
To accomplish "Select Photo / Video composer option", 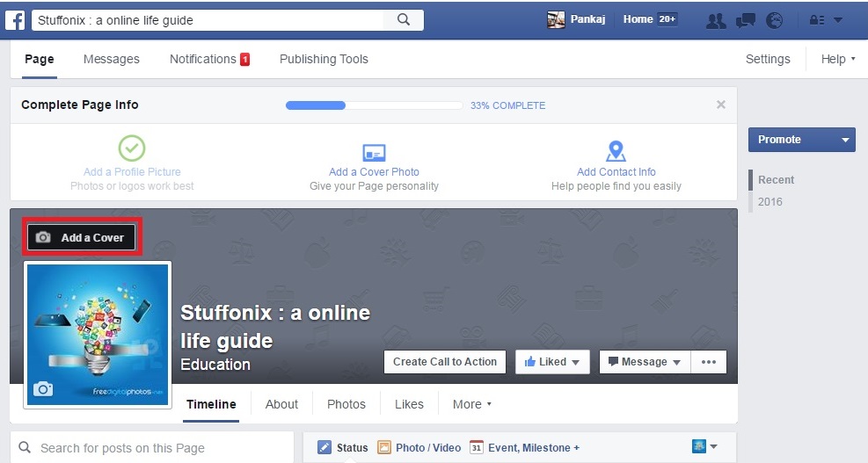I will tap(419, 447).
